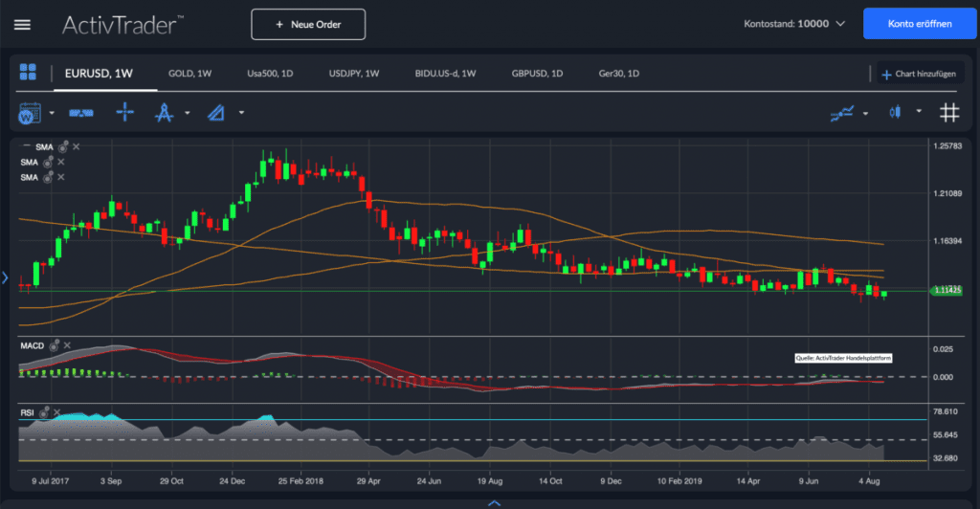Open MACD indicator settings gear
This screenshot has height=509, width=980.
pyautogui.click(x=55, y=345)
